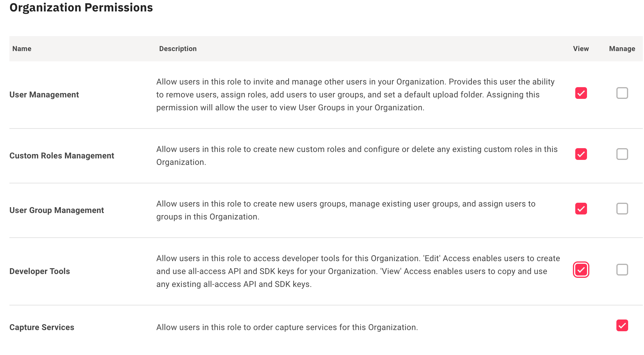Enable Manage for User Group Management

(622, 209)
